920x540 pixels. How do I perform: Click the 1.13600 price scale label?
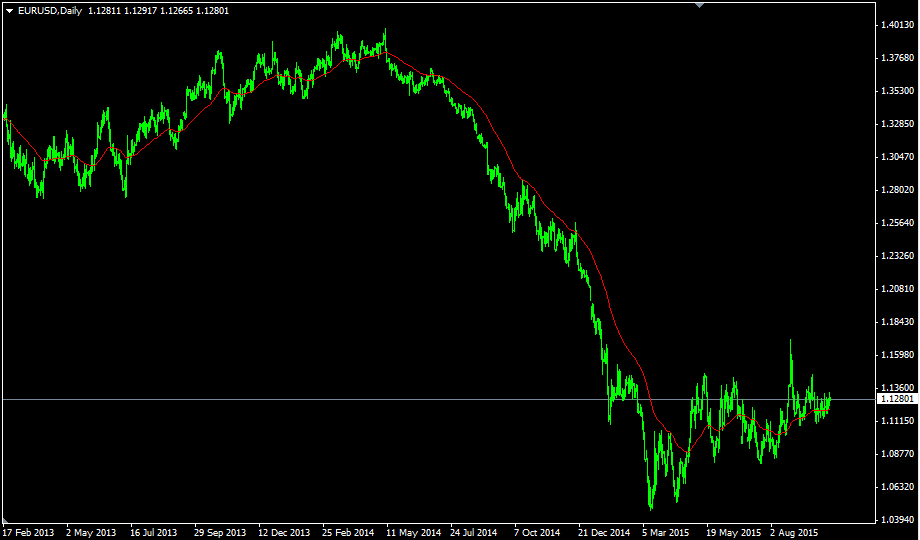tap(897, 387)
